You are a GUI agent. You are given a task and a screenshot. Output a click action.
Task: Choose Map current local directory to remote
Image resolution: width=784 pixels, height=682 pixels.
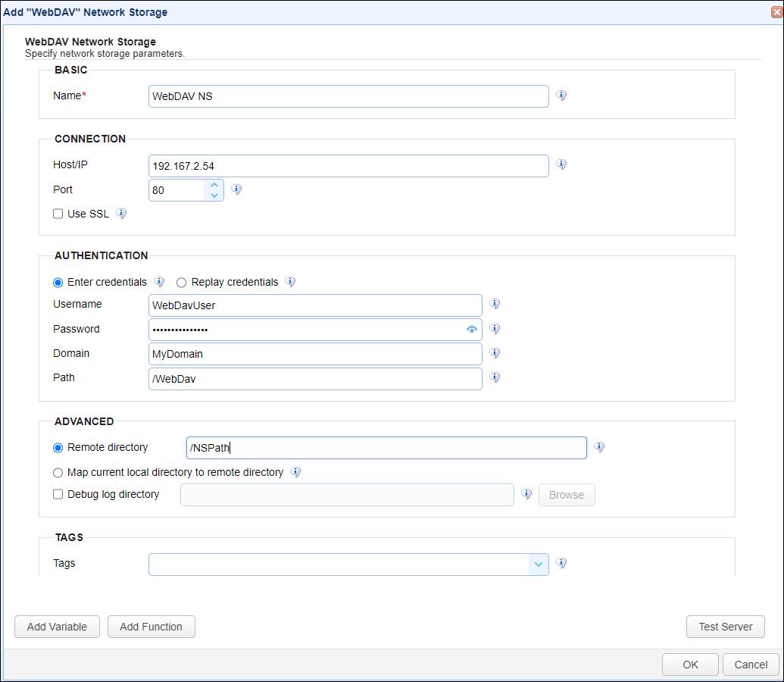(58, 472)
